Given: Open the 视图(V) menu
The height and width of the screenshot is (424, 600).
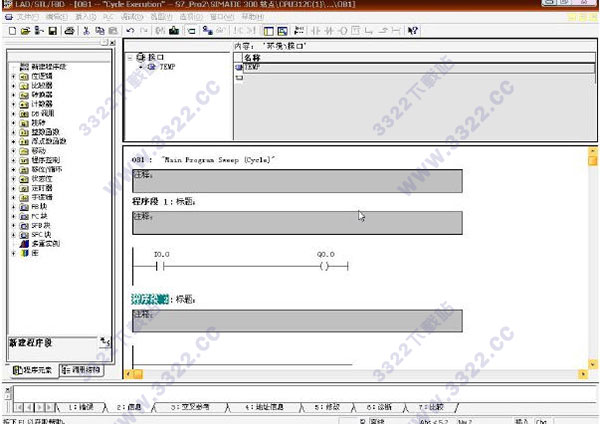Looking at the screenshot, I should point(161,17).
